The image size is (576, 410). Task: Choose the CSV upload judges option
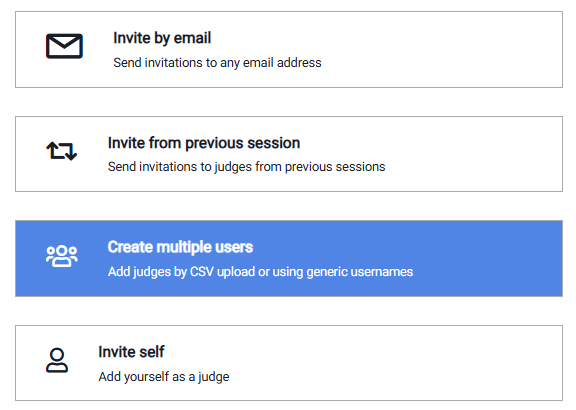(289, 259)
